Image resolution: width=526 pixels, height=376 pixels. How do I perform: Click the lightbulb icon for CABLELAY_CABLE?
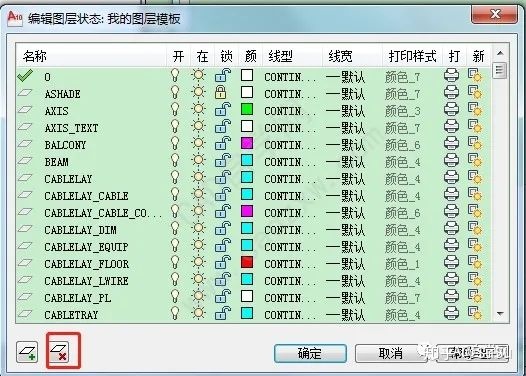(x=175, y=194)
